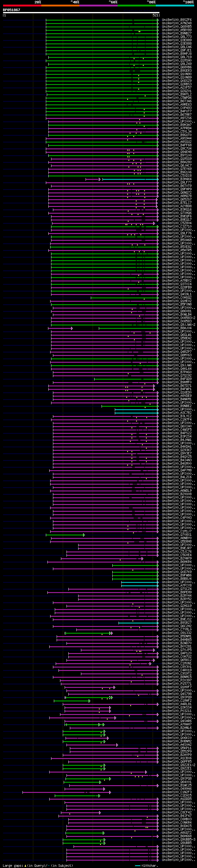197x868 pixels.
Task: Select label UniRef100_A2XF57
Action: [x=177, y=88]
